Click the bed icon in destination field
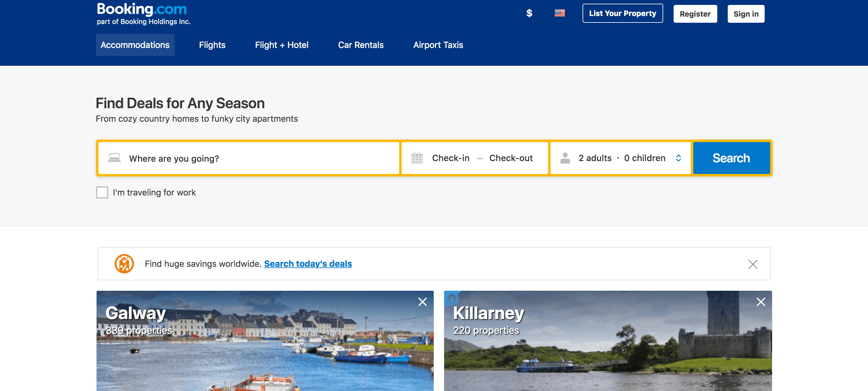The height and width of the screenshot is (391, 868). (114, 158)
